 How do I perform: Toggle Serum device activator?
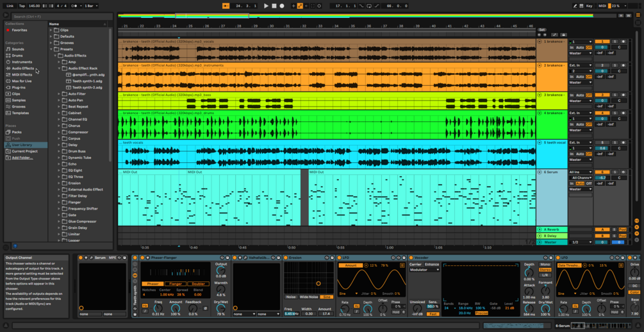point(81,258)
